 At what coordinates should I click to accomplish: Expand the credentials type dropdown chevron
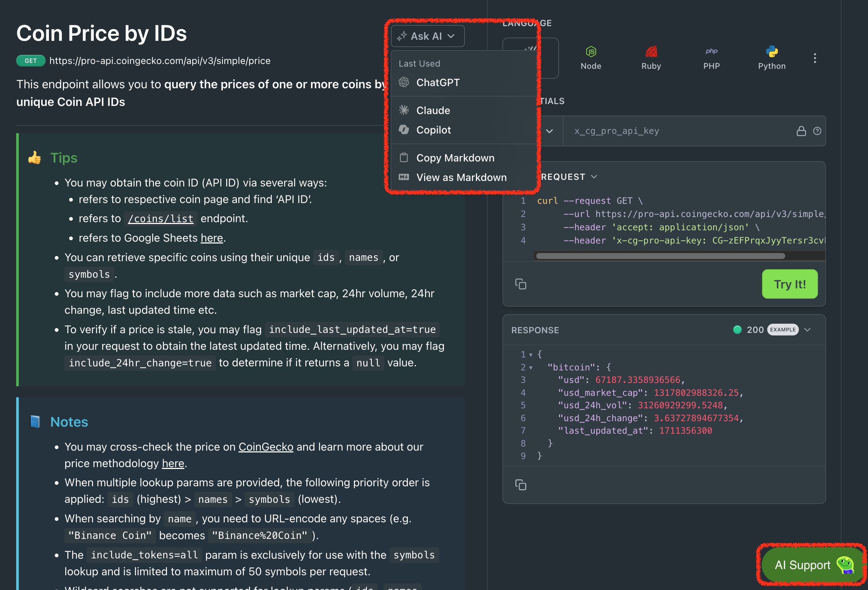pyautogui.click(x=549, y=131)
